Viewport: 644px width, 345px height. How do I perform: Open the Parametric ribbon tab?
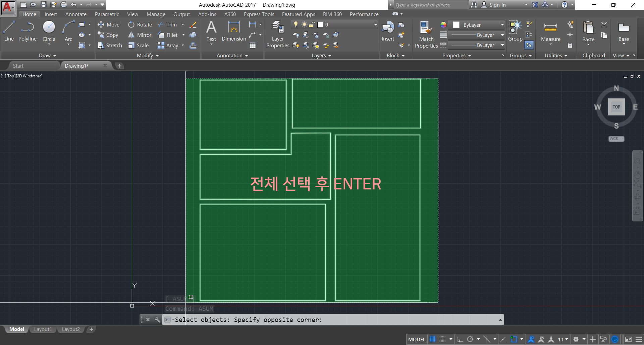tap(107, 14)
